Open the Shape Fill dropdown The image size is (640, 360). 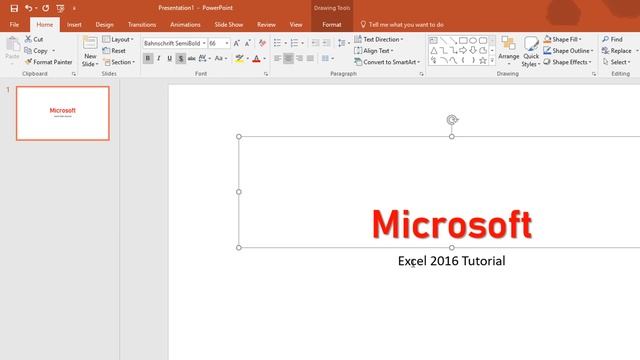(563, 39)
